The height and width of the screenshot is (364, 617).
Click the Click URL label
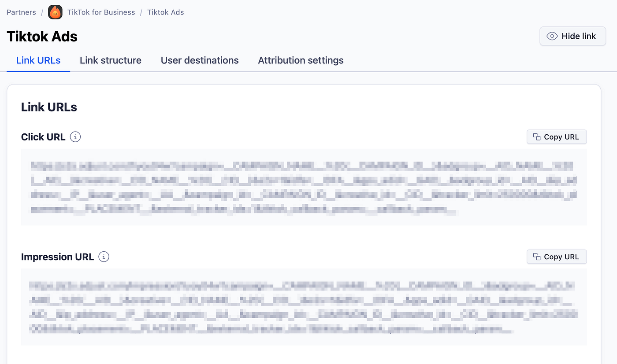click(x=43, y=137)
